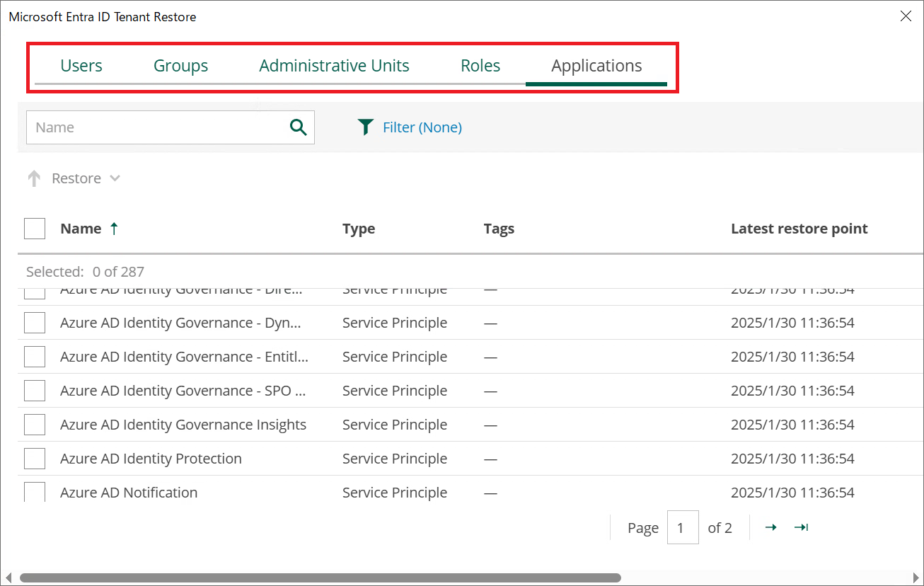Click the Restore up-arrow icon
The height and width of the screenshot is (586, 924).
[33, 178]
